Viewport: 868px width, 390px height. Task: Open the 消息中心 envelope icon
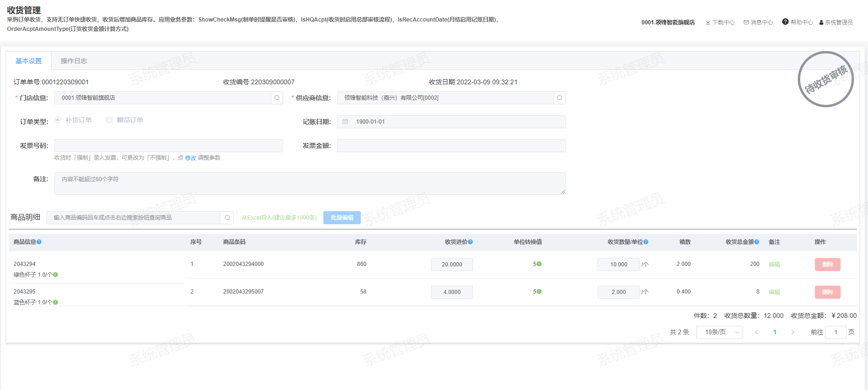click(746, 22)
